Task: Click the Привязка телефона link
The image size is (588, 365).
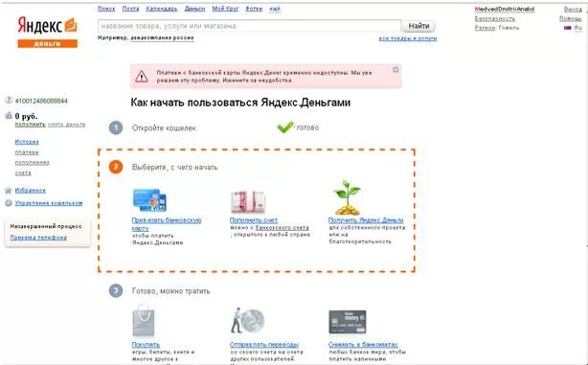Action: tap(38, 238)
